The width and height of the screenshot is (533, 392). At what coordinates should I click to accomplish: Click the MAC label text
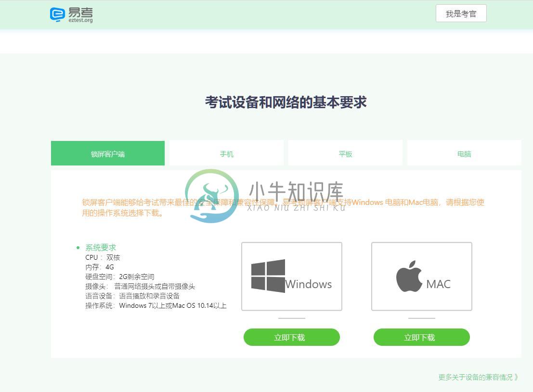[x=439, y=284]
